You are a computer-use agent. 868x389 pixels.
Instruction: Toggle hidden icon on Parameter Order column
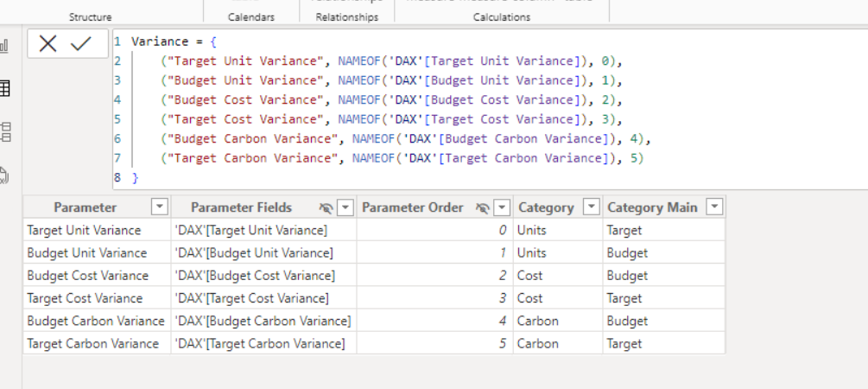pyautogui.click(x=483, y=207)
